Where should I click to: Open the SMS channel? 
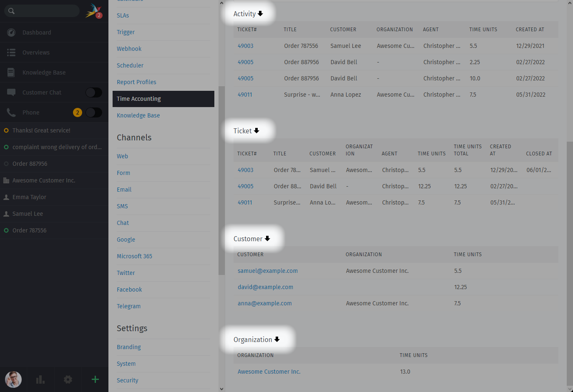[x=122, y=206]
